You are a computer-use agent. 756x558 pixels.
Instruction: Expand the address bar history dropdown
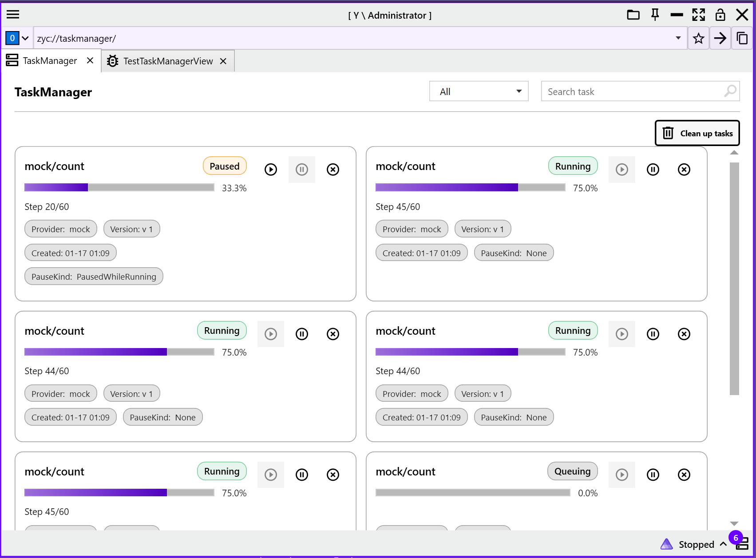[679, 38]
